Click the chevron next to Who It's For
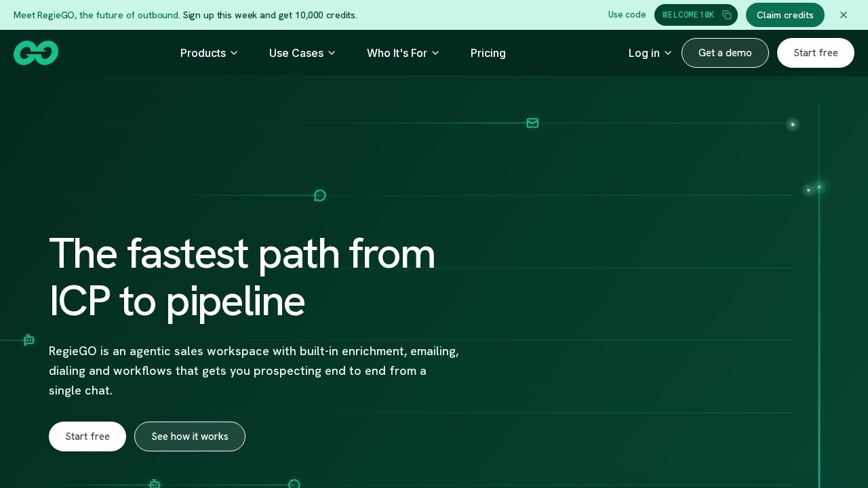Image resolution: width=868 pixels, height=488 pixels. click(435, 53)
